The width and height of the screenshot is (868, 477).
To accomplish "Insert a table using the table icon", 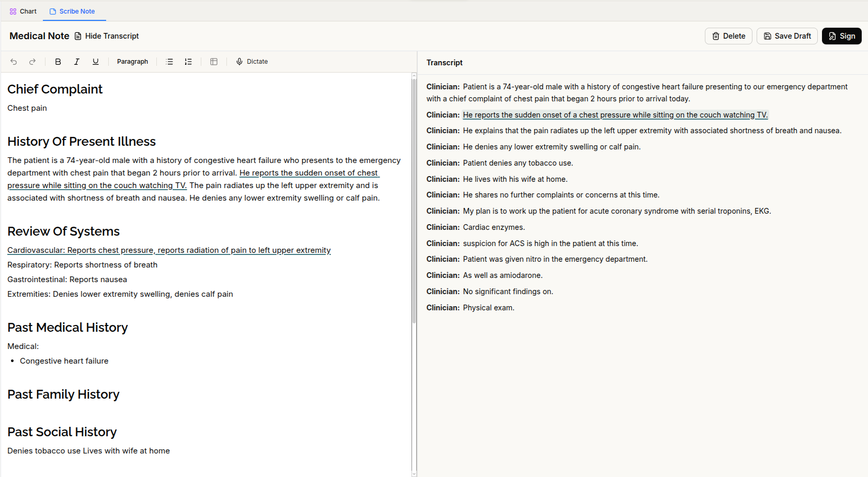I will point(214,62).
